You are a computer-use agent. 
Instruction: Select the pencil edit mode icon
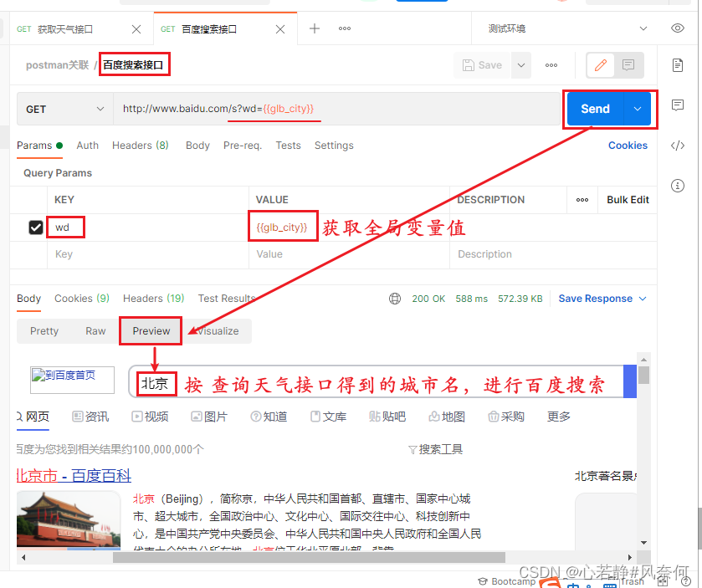(601, 65)
